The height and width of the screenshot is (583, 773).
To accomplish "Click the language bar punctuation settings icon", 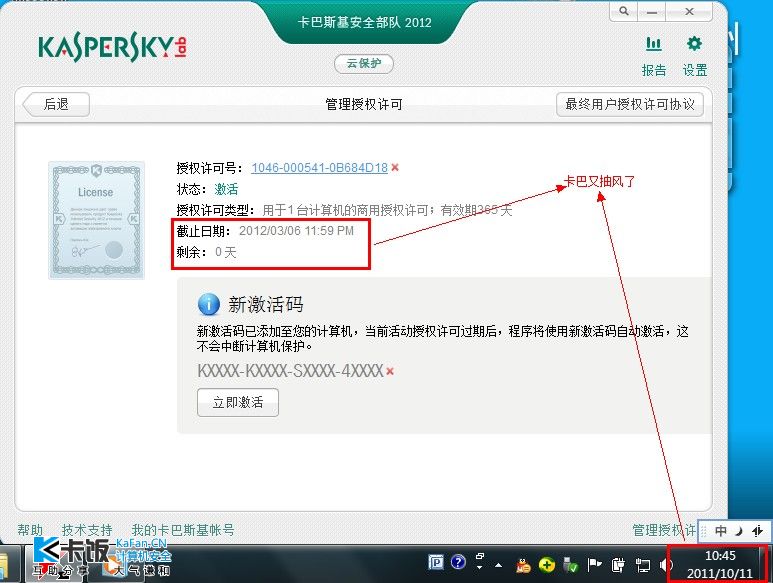I will click(x=758, y=531).
